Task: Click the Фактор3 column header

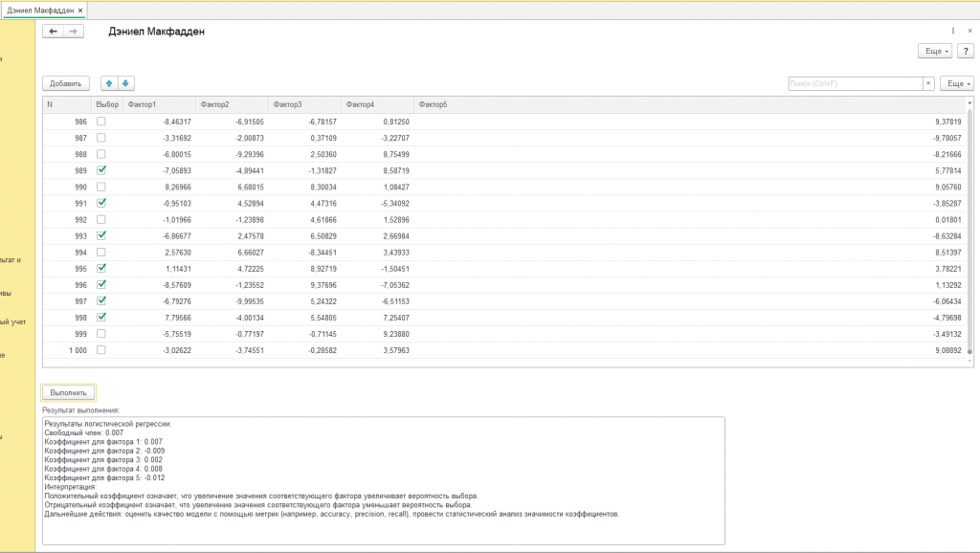Action: [304, 104]
